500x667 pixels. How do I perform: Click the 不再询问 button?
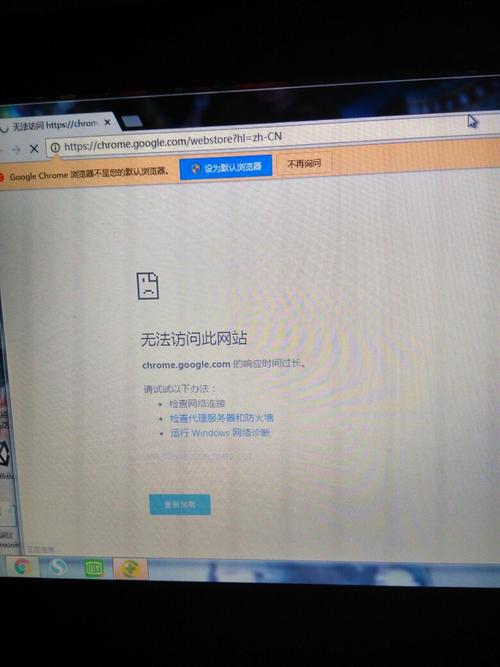[304, 163]
